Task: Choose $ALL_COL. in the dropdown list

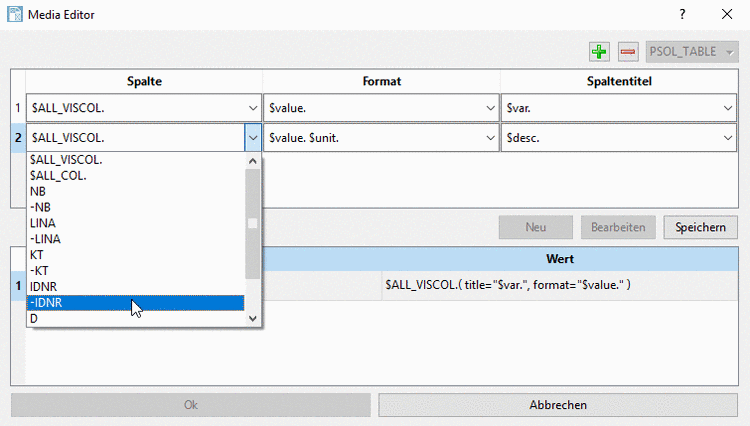Action: [135, 175]
